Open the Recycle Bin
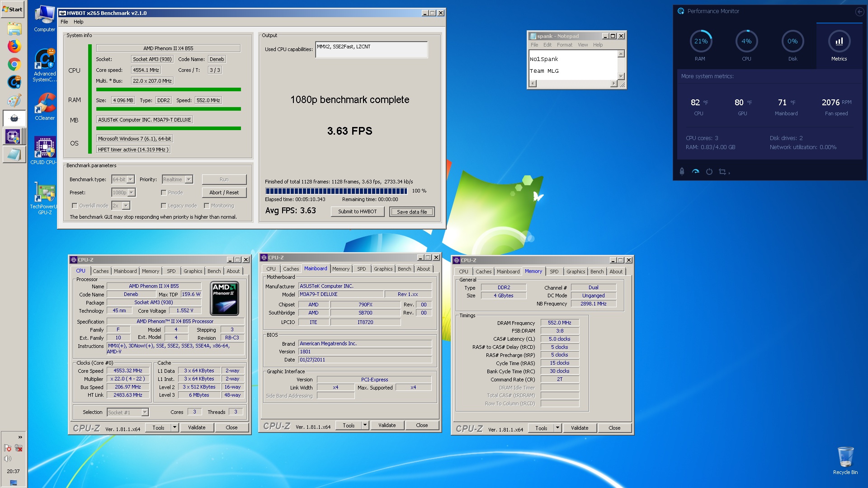 click(x=845, y=460)
